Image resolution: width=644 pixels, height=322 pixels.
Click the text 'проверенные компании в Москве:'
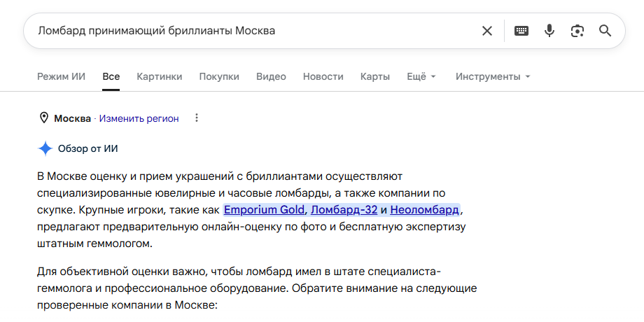tap(127, 305)
